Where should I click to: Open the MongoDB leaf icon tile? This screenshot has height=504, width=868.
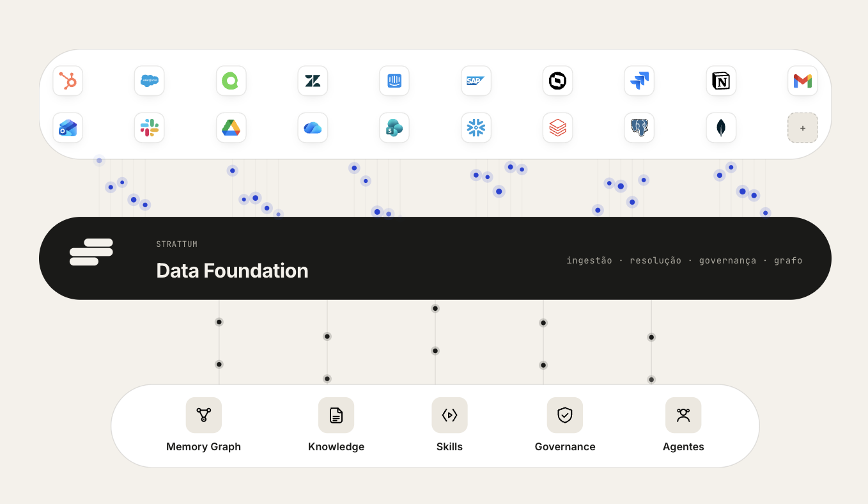721,128
